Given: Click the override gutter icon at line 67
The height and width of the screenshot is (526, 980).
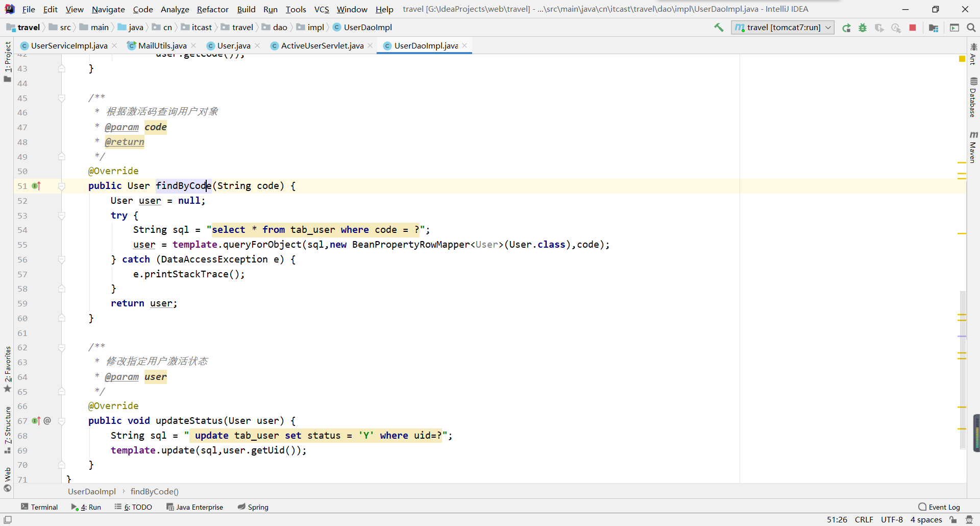Looking at the screenshot, I should pyautogui.click(x=36, y=421).
